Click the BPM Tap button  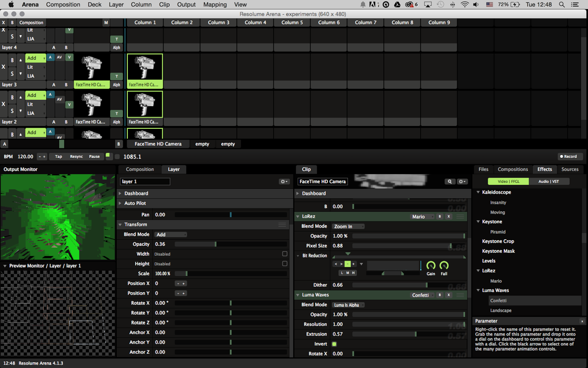[58, 156]
